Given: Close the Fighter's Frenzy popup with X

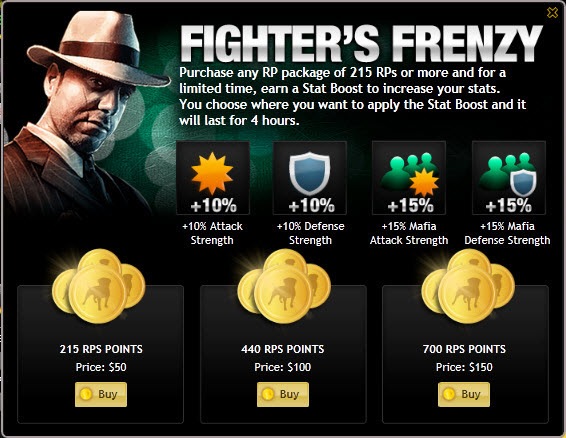Looking at the screenshot, I should coord(552,13).
